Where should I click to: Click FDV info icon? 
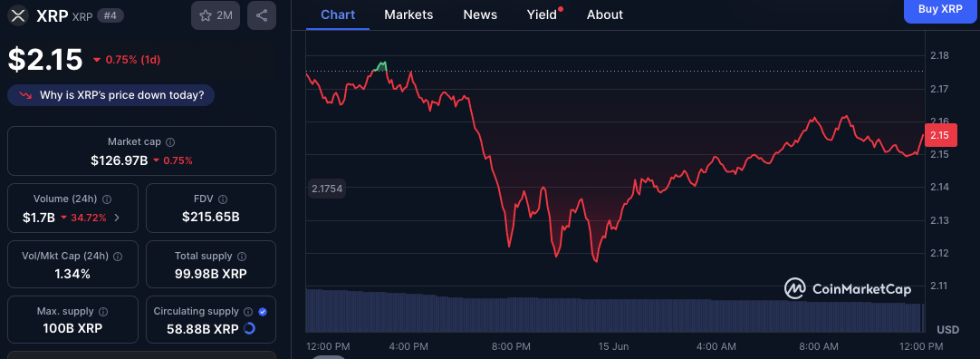pyautogui.click(x=224, y=199)
